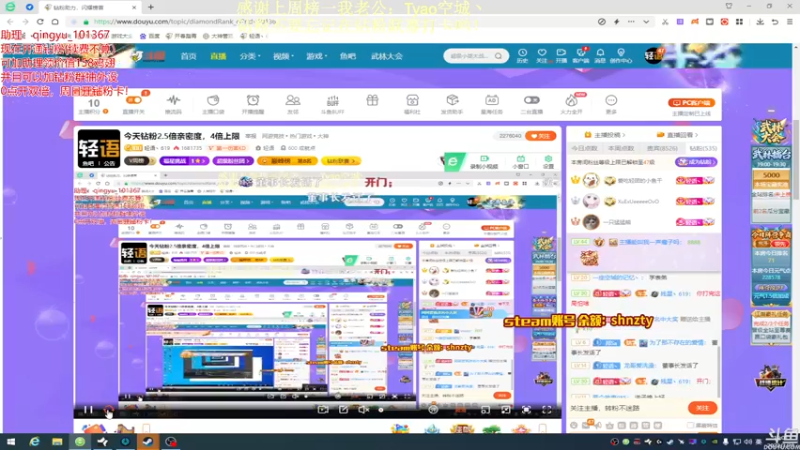
Task: Open Steam from the taskbar
Action: pyautogui.click(x=147, y=442)
